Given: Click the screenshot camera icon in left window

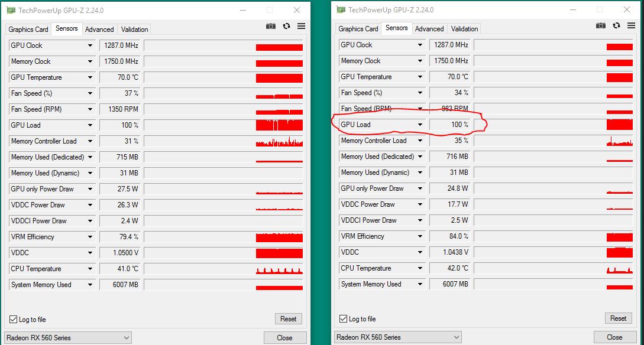Looking at the screenshot, I should click(271, 27).
